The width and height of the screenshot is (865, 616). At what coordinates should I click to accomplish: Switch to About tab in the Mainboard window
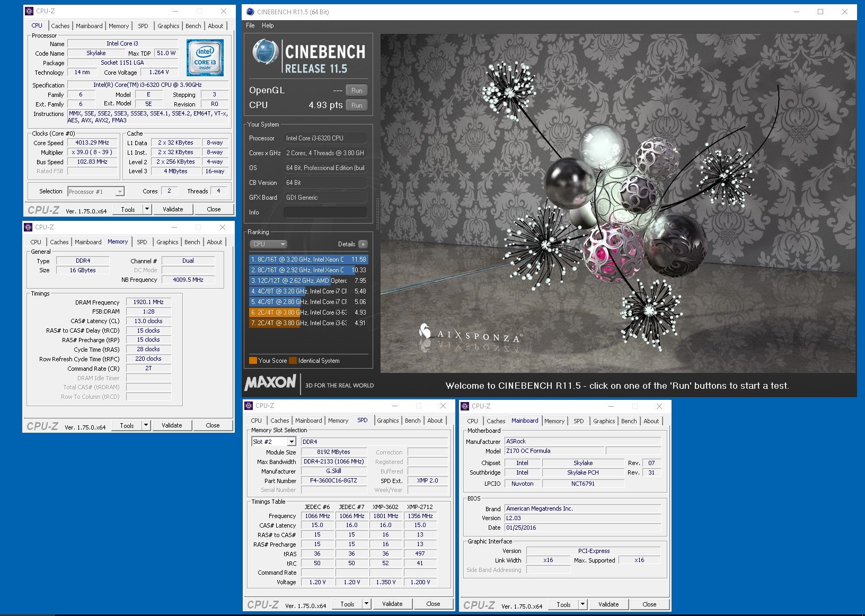point(651,421)
